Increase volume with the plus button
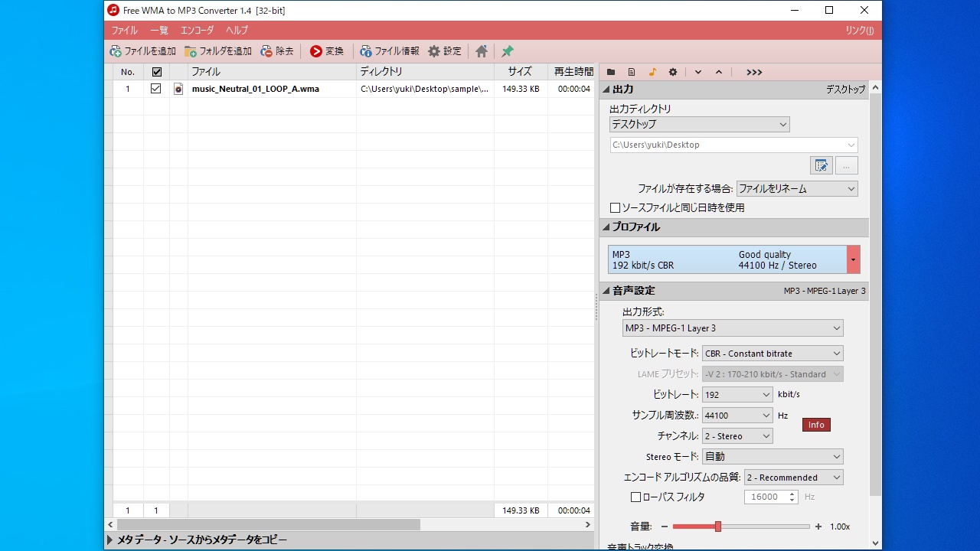 tap(818, 527)
